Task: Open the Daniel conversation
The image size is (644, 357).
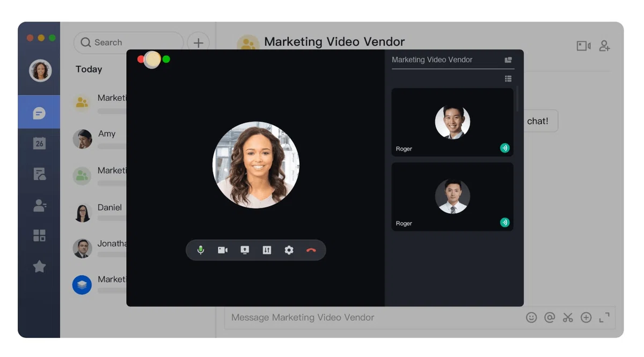Action: click(100, 212)
